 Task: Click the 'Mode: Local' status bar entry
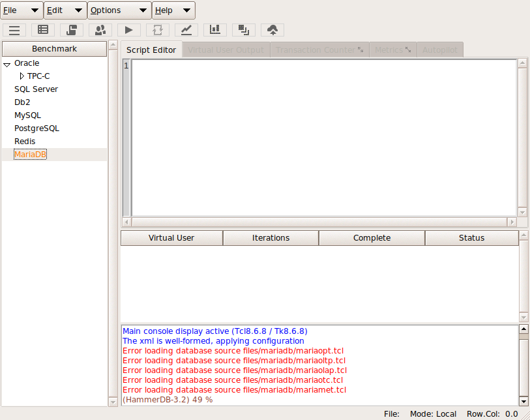tap(433, 414)
